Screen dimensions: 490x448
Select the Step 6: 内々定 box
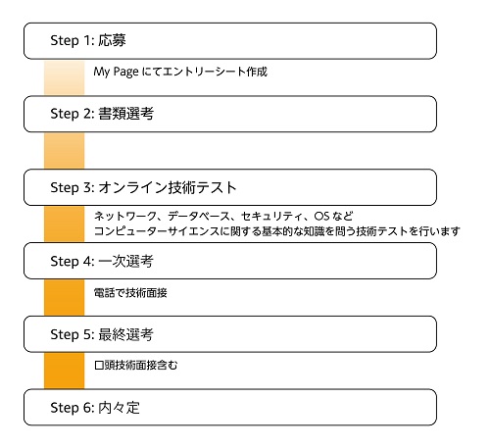click(230, 407)
